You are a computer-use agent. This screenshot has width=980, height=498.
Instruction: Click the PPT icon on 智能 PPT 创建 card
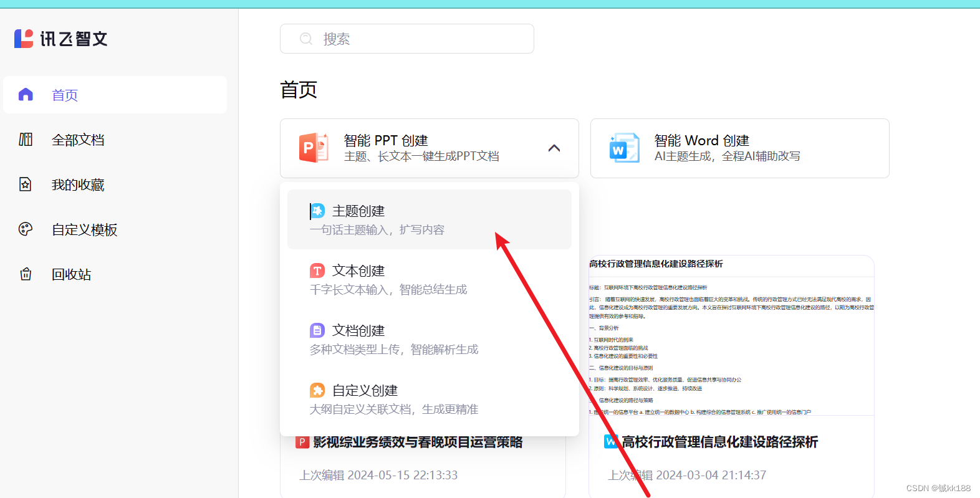click(x=314, y=148)
